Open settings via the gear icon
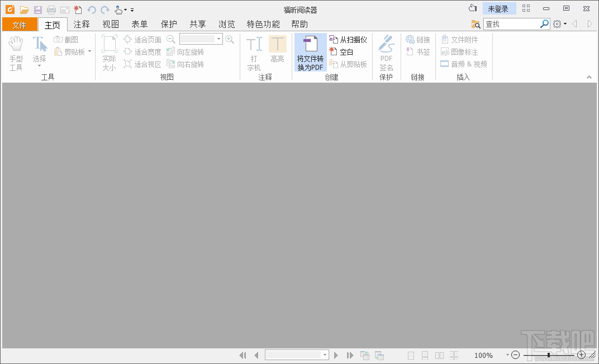This screenshot has width=599, height=364. [x=557, y=23]
